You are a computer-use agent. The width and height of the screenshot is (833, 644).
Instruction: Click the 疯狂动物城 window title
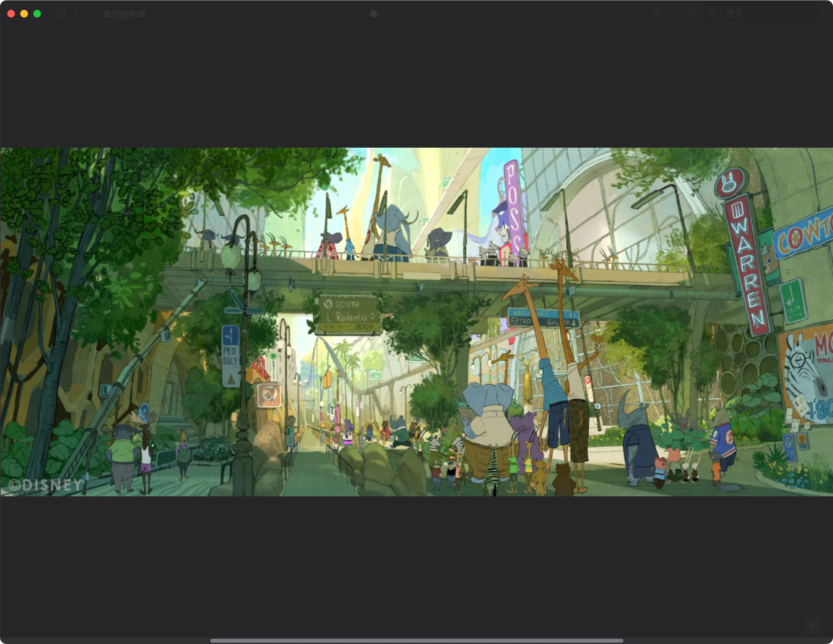click(124, 14)
